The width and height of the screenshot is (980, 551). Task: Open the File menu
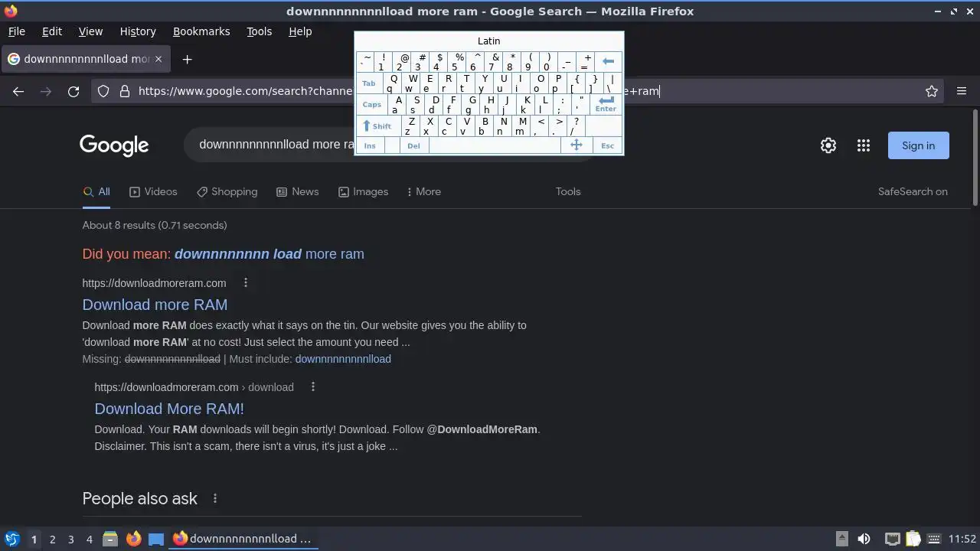(x=16, y=31)
